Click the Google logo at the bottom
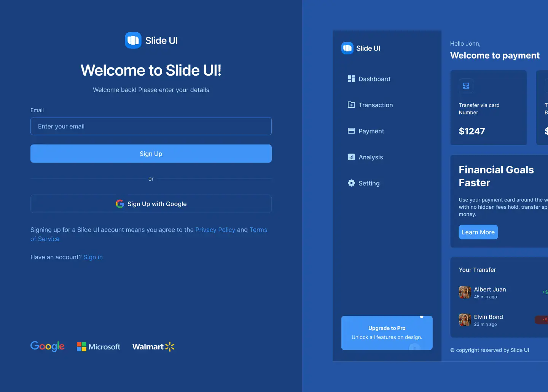Viewport: 548px width, 392px height. click(48, 346)
